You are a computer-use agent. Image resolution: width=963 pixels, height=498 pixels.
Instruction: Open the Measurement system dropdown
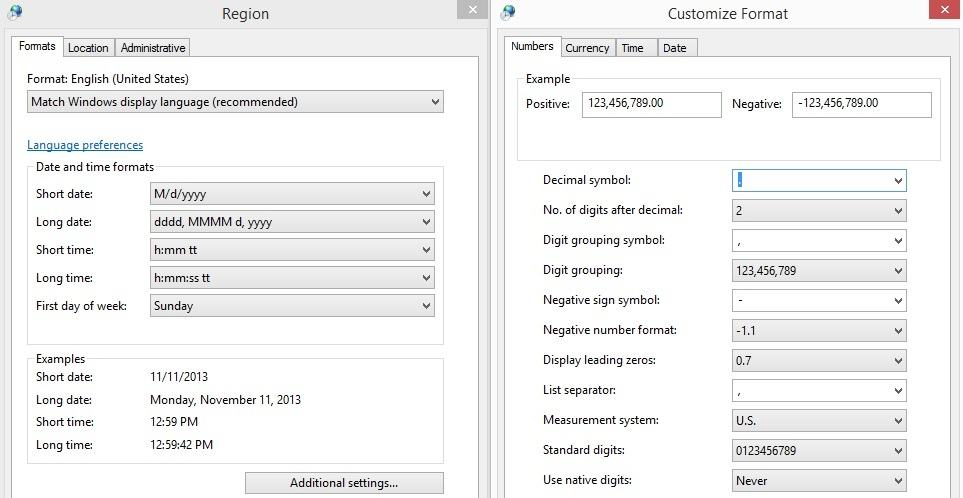click(x=819, y=421)
